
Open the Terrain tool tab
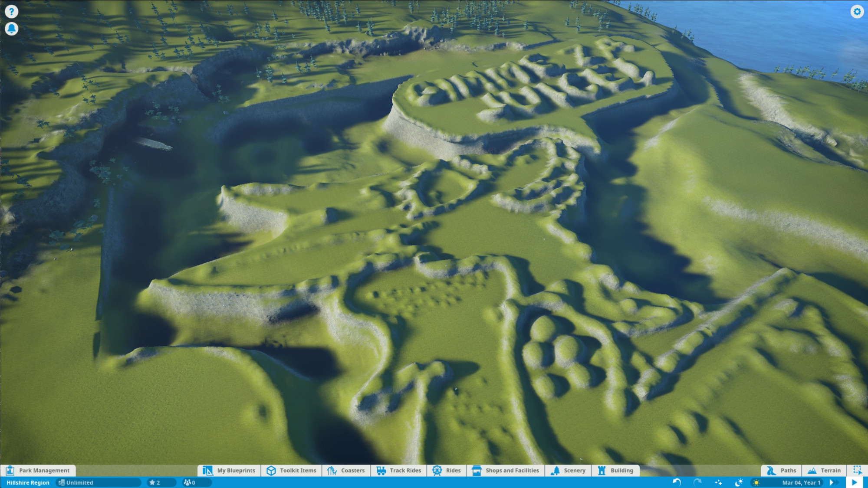point(824,471)
